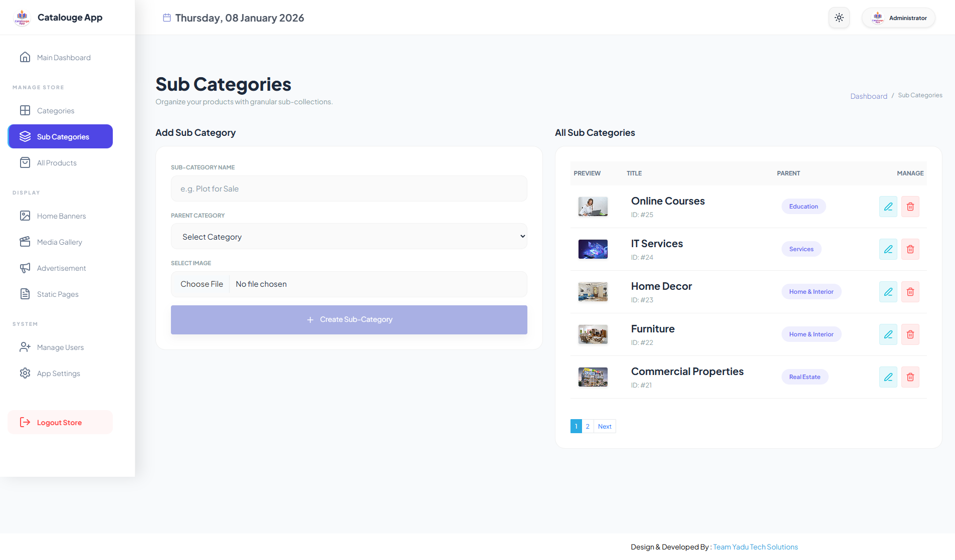Open All Products page
Viewport: 955px width, 560px height.
click(x=60, y=163)
